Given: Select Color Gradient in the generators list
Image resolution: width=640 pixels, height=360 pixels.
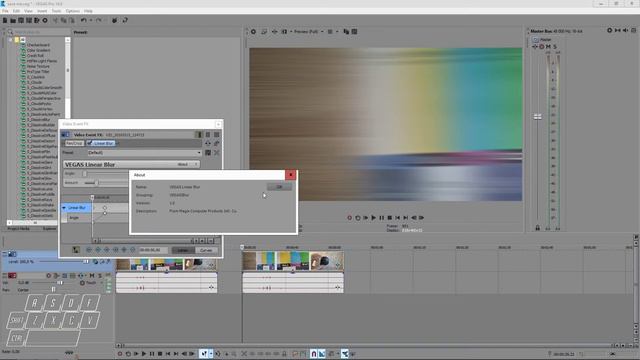Looking at the screenshot, I should coord(39,50).
